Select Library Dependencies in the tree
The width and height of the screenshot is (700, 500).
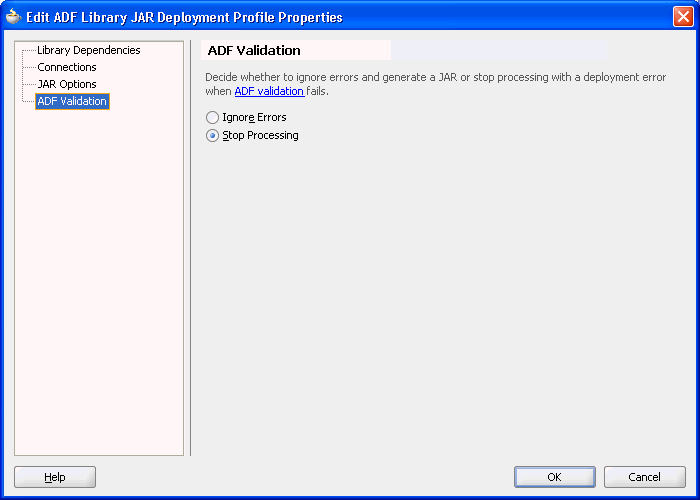(88, 50)
